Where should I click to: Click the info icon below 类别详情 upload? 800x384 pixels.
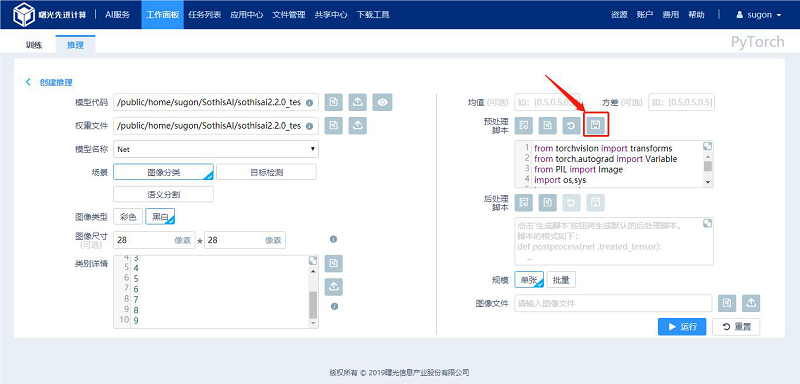click(334, 306)
